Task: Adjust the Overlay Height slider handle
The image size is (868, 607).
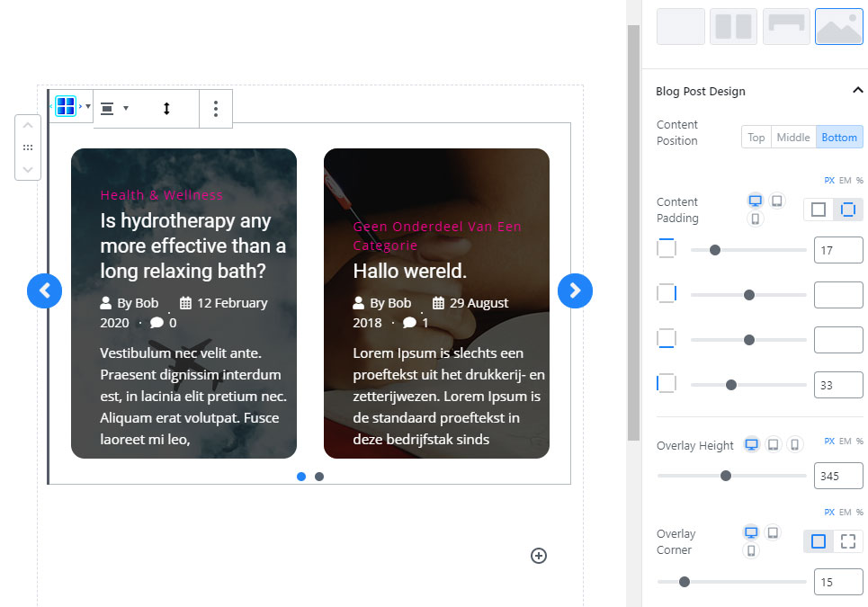Action: coord(726,476)
